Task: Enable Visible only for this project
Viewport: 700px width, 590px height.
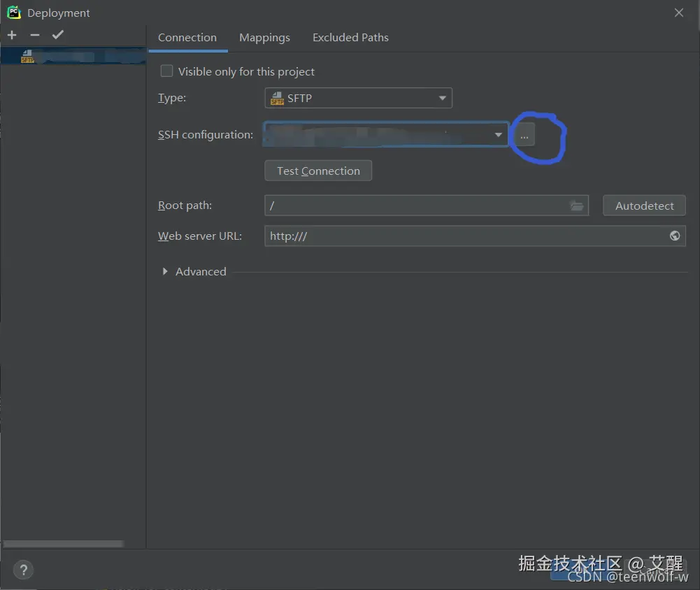Action: (x=166, y=71)
